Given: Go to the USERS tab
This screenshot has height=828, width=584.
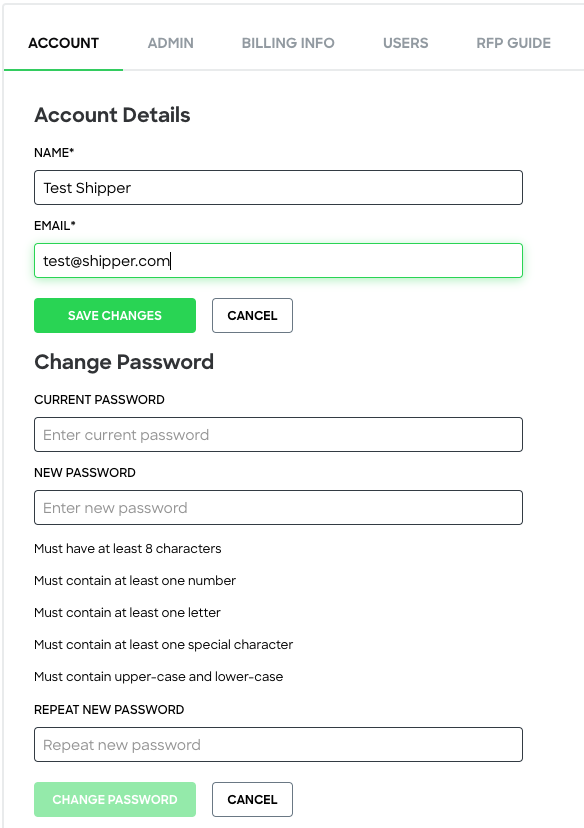Looking at the screenshot, I should [x=406, y=43].
